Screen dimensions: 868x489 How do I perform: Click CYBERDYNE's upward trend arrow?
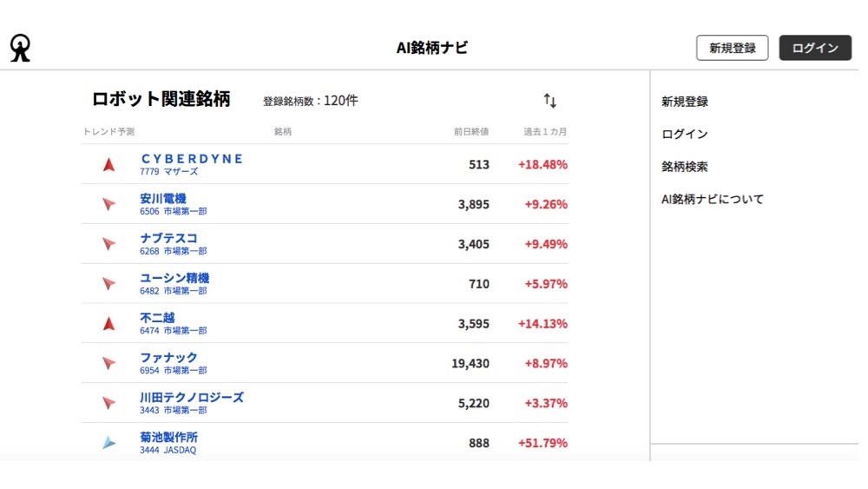coord(108,164)
